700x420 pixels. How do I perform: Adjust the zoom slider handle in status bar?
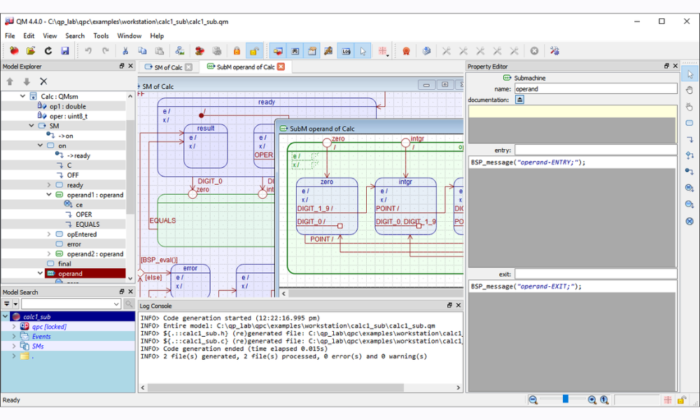click(x=565, y=399)
